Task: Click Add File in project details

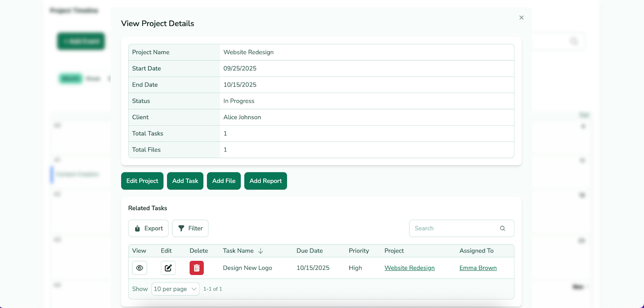Action: pos(223,181)
